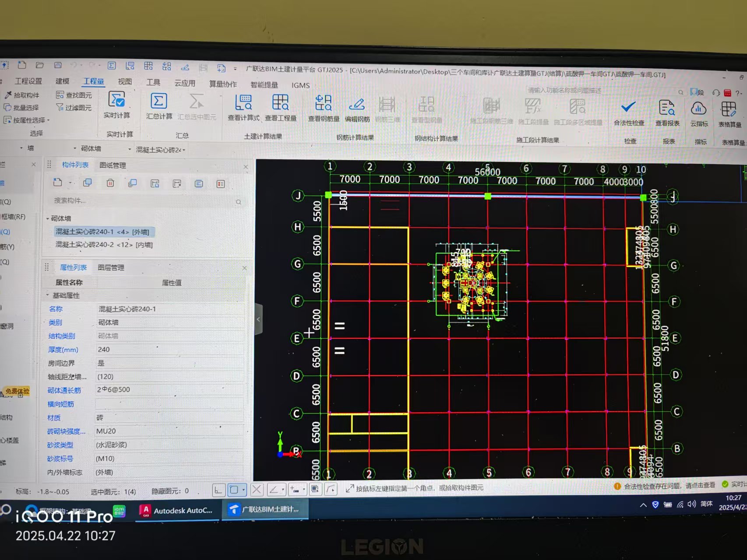Run 合法性检查 check mark tool
This screenshot has height=560, width=747.
point(629,113)
